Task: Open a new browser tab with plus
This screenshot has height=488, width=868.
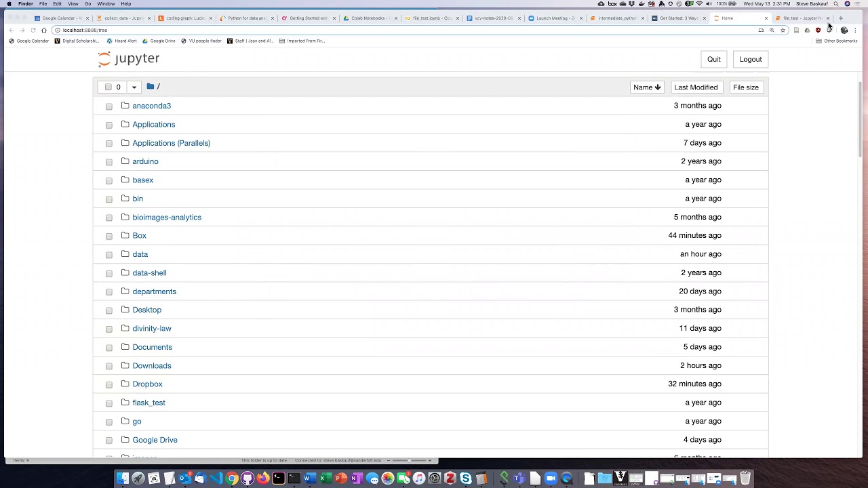Action: tap(840, 18)
